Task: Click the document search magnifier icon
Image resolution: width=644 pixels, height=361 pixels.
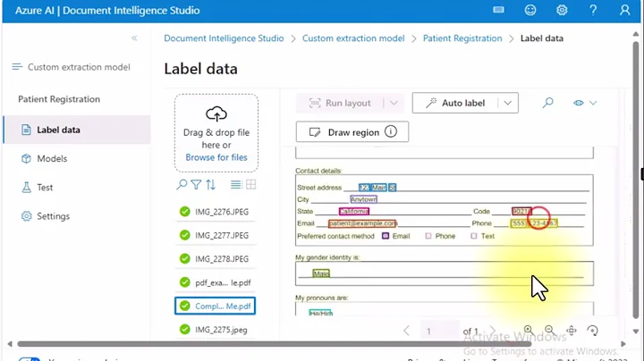Action: [x=547, y=103]
